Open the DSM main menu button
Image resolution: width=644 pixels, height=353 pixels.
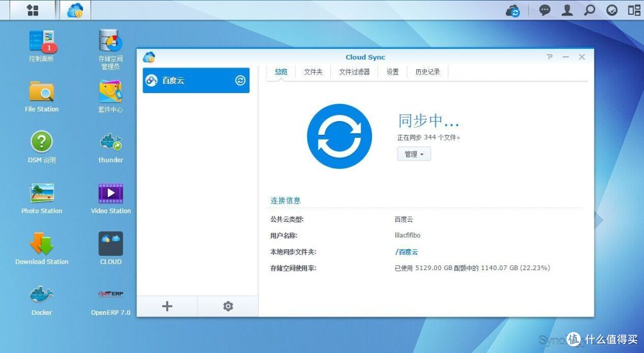click(x=32, y=10)
